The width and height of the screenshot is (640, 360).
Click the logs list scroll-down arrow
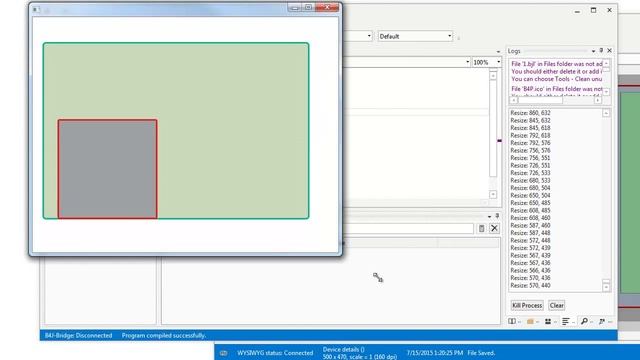pyautogui.click(x=606, y=287)
